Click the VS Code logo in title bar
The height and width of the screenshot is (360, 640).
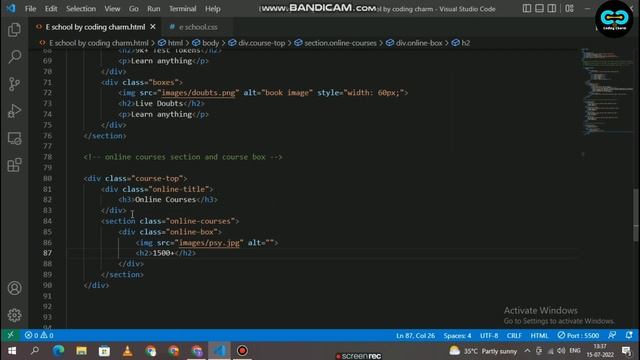(11, 8)
